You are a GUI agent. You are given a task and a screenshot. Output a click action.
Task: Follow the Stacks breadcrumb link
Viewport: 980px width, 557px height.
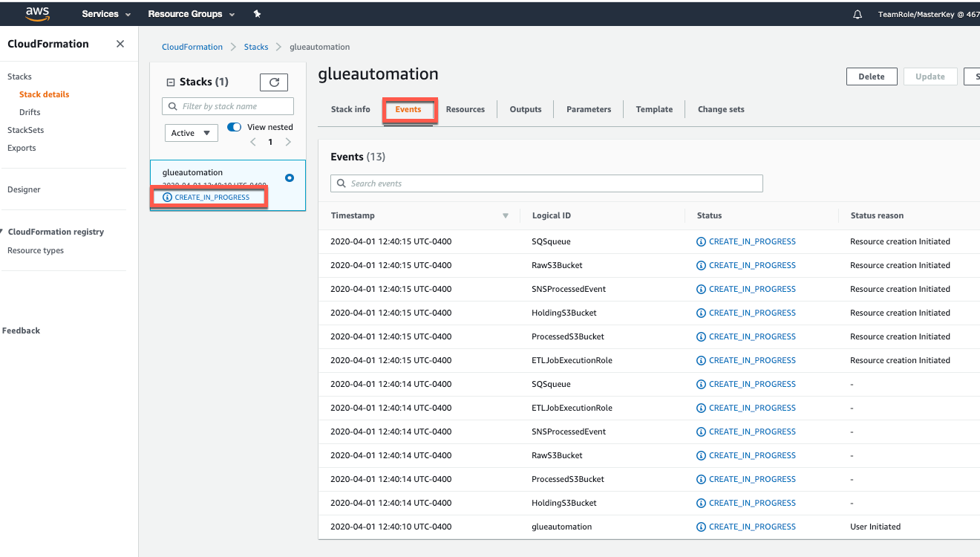click(256, 47)
